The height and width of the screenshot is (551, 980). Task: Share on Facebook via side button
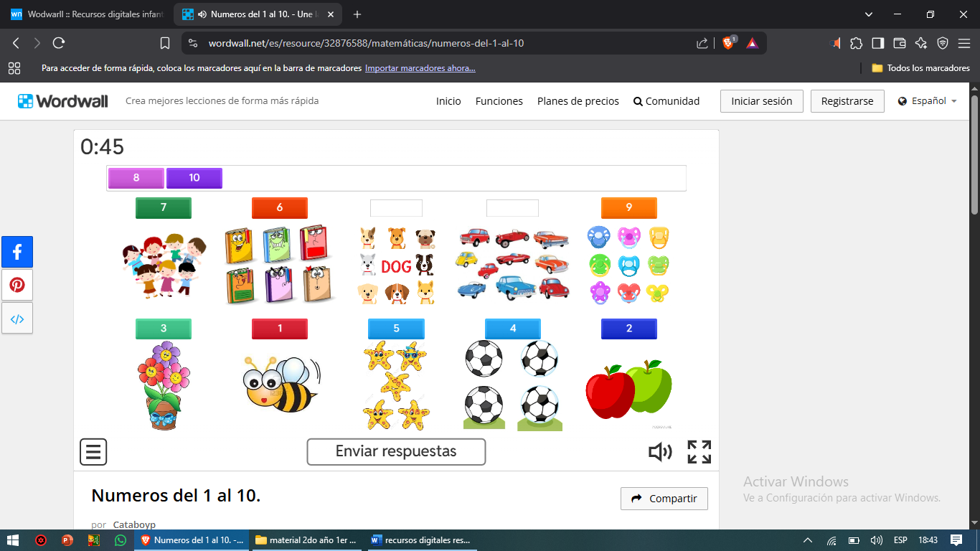tap(17, 252)
